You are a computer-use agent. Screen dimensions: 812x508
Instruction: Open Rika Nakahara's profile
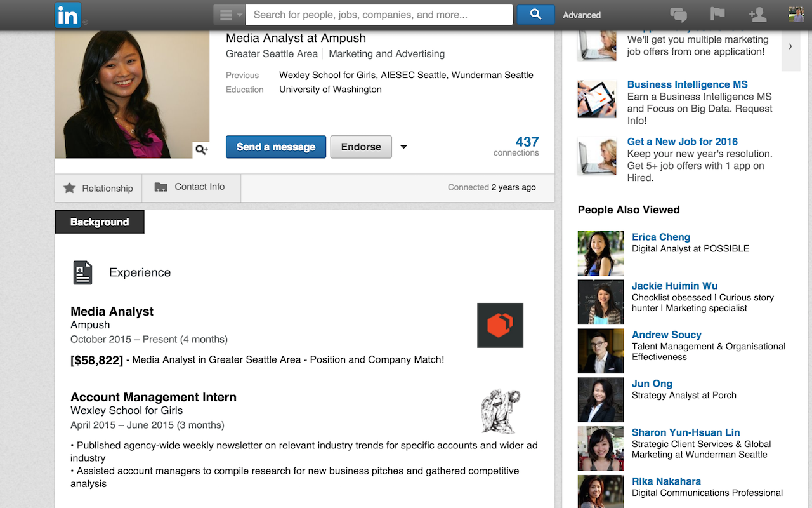point(666,481)
